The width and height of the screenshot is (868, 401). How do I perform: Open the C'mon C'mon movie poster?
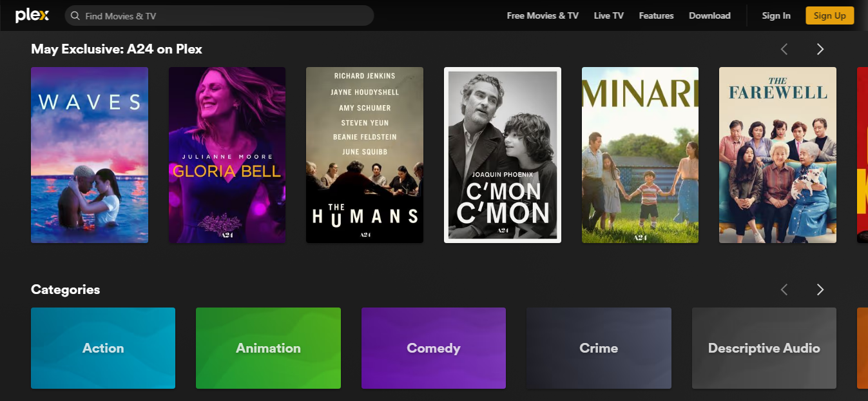click(x=503, y=155)
